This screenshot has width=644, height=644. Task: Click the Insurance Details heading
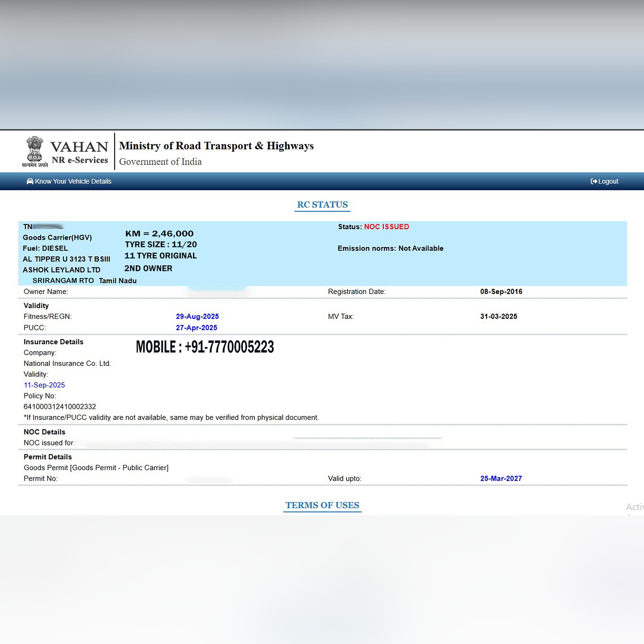[x=53, y=342]
